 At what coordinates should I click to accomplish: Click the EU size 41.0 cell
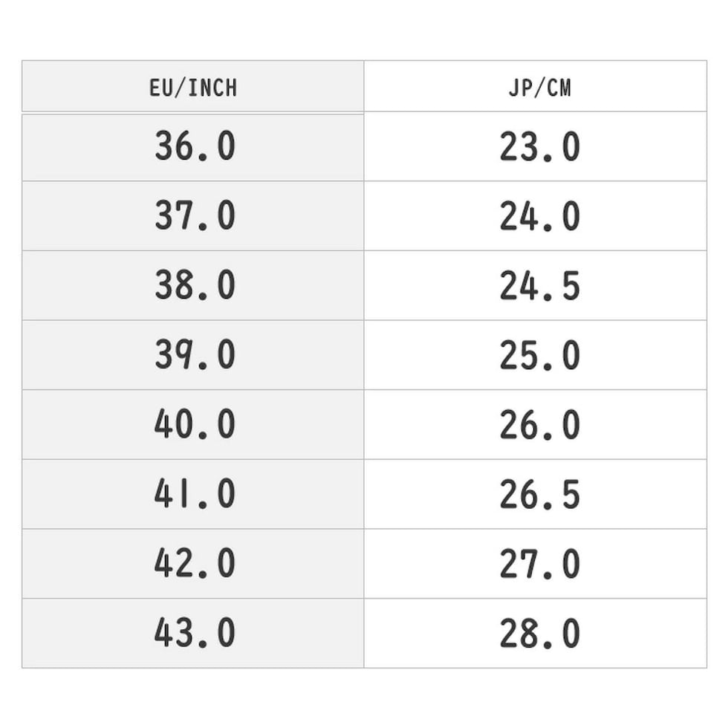pos(195,494)
